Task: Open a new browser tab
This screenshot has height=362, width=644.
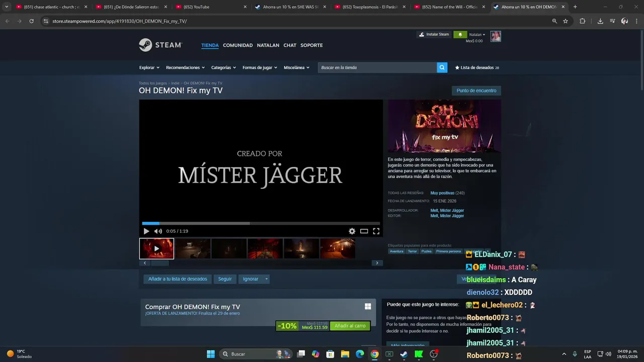Action: [575, 7]
